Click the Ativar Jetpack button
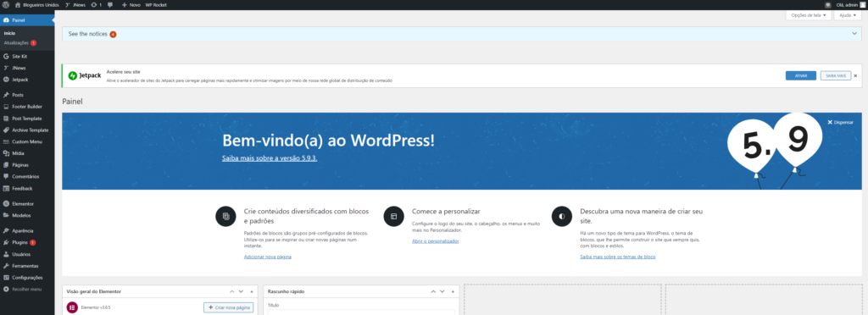The height and width of the screenshot is (315, 868). click(x=800, y=75)
